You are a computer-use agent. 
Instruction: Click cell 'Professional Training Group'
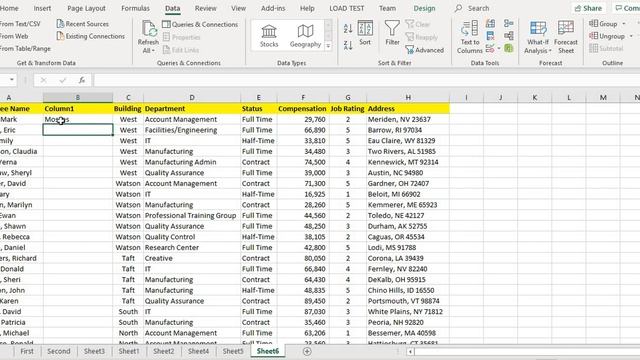192,216
